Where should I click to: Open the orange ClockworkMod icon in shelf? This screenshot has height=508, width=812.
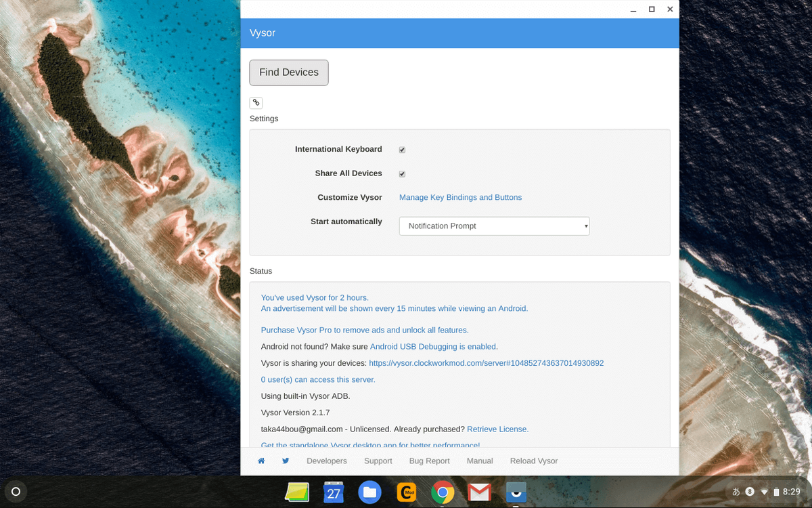(406, 492)
